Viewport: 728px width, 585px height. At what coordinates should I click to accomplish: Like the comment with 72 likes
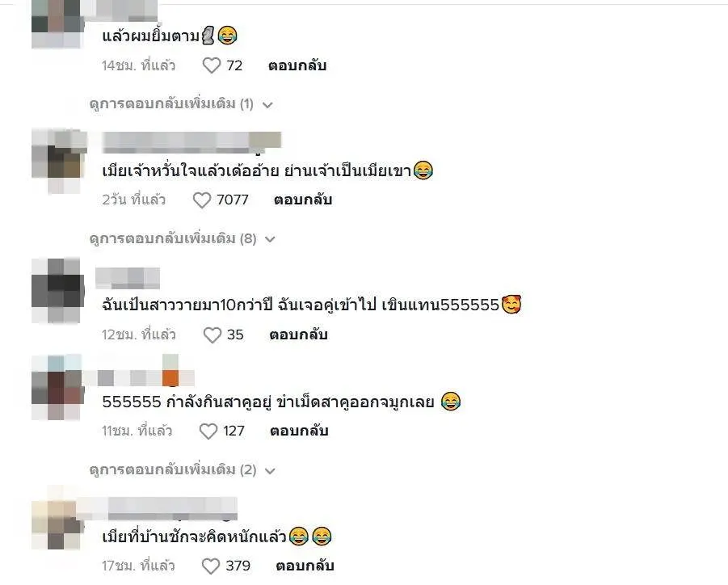(211, 65)
